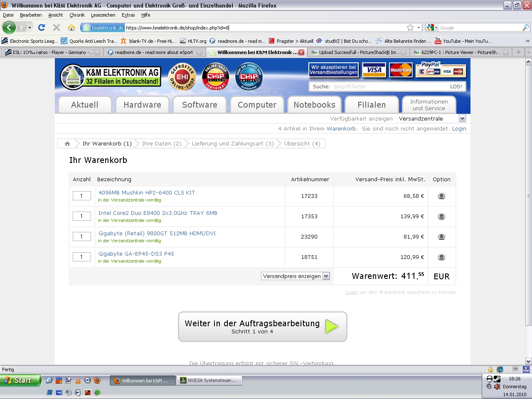Open the FVD icon in the status bar
532x399 pixels.
point(526,369)
